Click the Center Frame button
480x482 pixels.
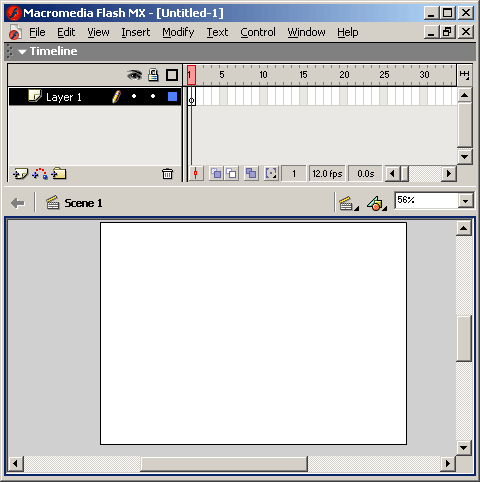tap(196, 174)
